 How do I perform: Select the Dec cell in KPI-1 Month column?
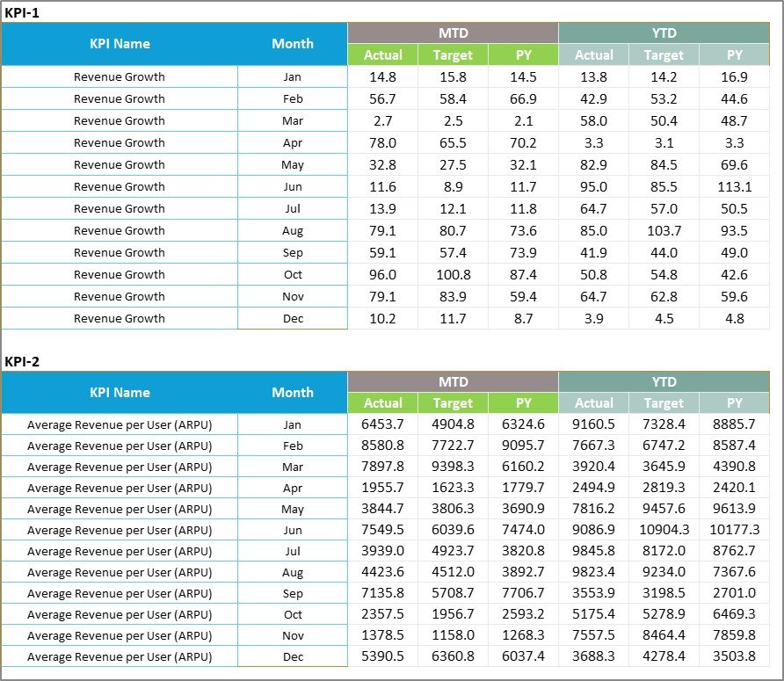[293, 318]
